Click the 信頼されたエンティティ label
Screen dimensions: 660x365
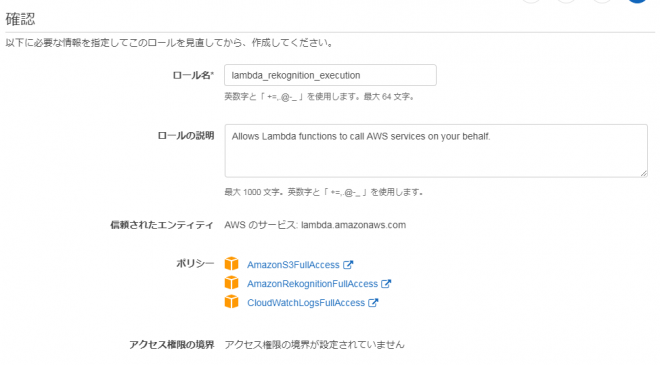click(162, 225)
